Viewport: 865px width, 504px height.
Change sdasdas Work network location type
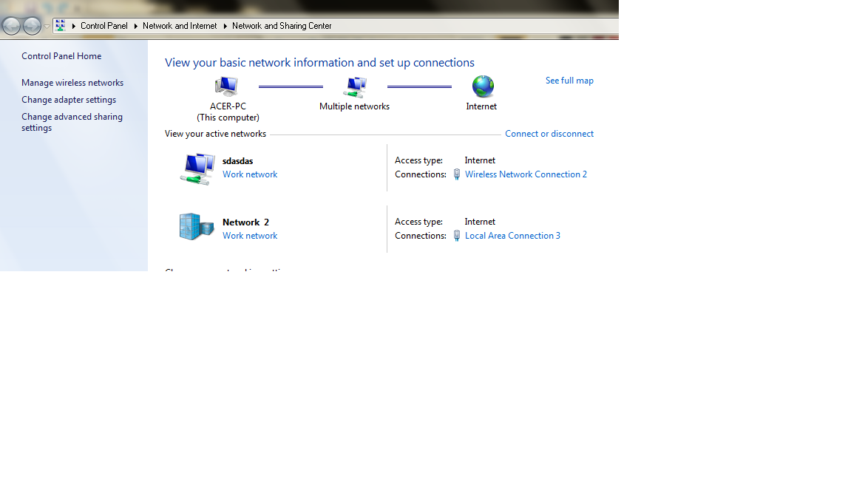coord(250,174)
